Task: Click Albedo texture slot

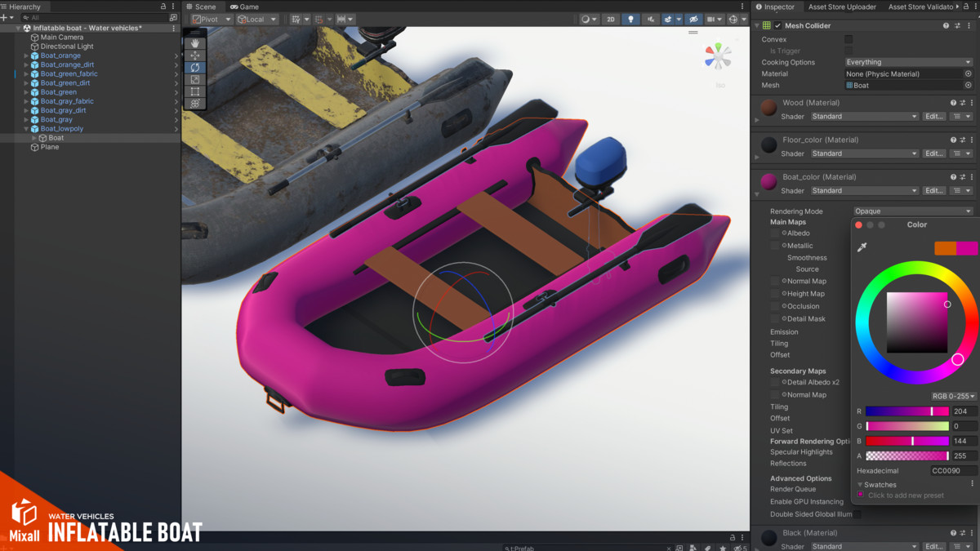Action: 774,233
